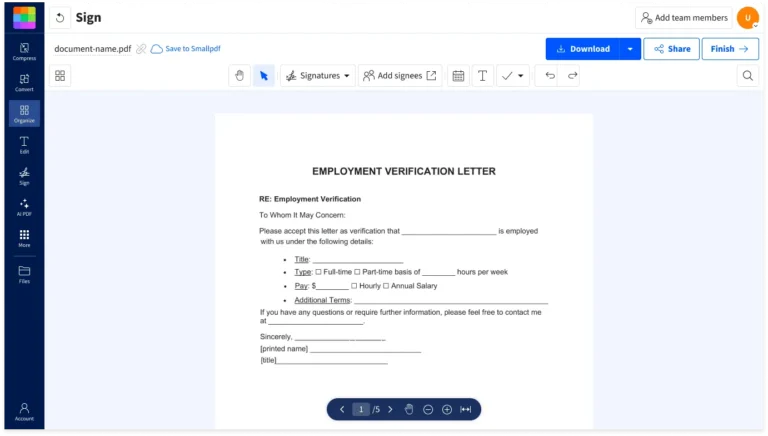The image size is (768, 436).
Task: Click the Share button
Action: click(x=672, y=49)
